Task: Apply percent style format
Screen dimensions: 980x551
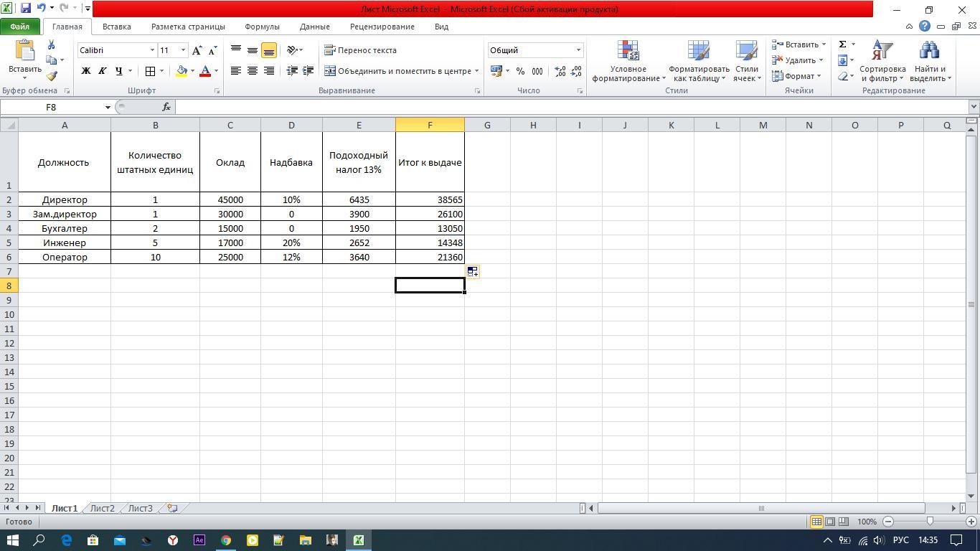Action: pos(520,71)
